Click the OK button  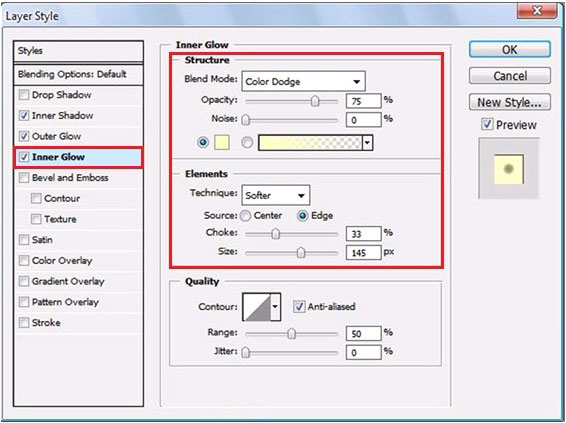click(510, 49)
